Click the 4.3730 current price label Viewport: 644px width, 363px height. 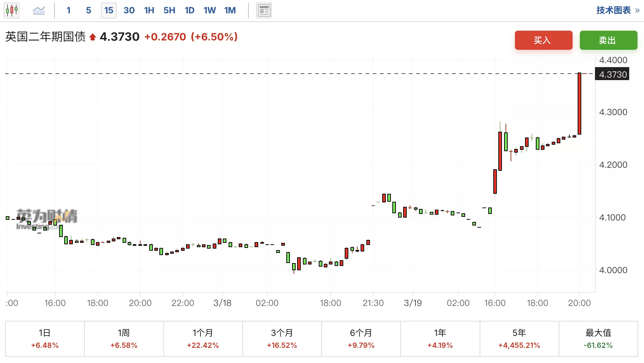point(613,74)
